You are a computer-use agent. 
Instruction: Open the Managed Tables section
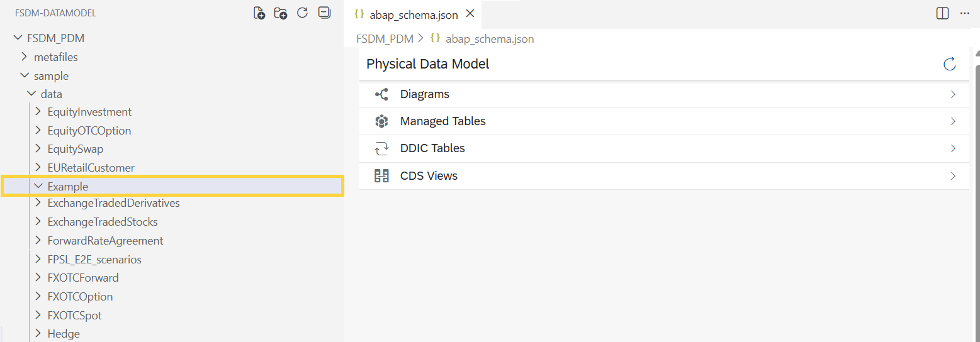tap(664, 121)
